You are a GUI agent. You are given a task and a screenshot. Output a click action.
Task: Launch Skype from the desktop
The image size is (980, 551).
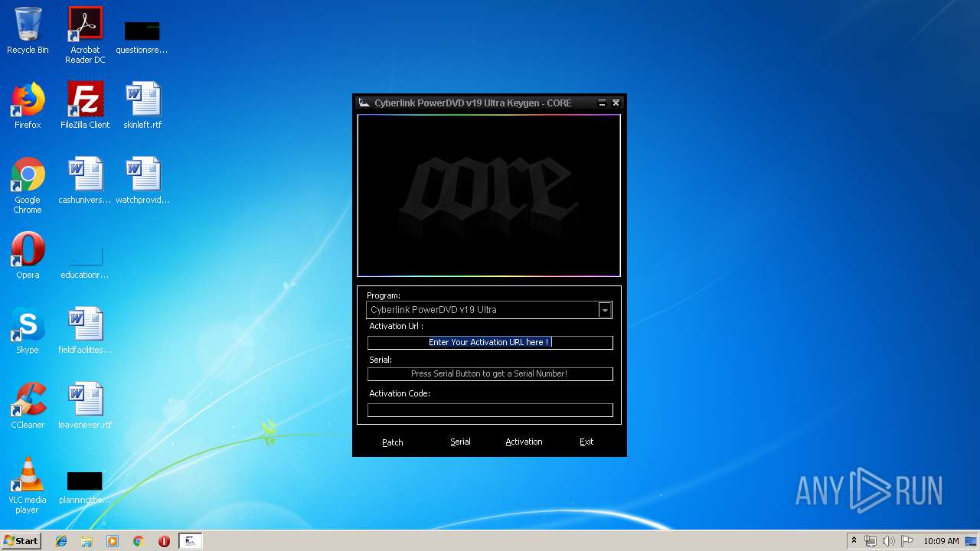coord(28,331)
